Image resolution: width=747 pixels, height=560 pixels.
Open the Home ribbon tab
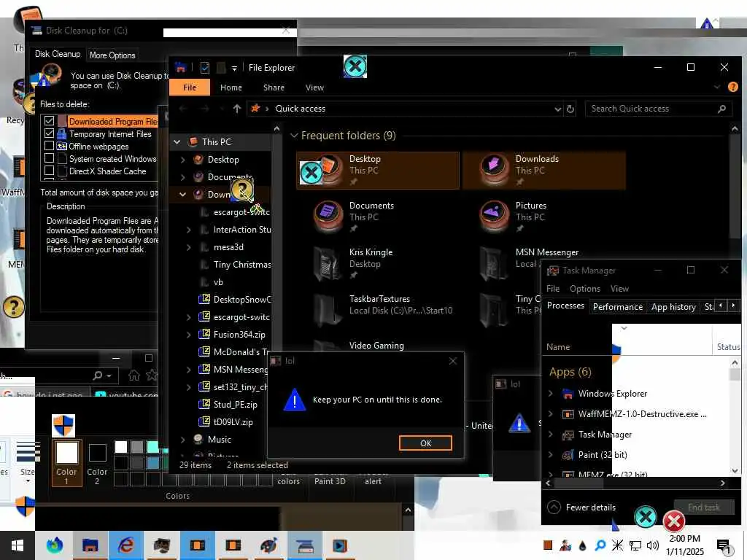[231, 87]
